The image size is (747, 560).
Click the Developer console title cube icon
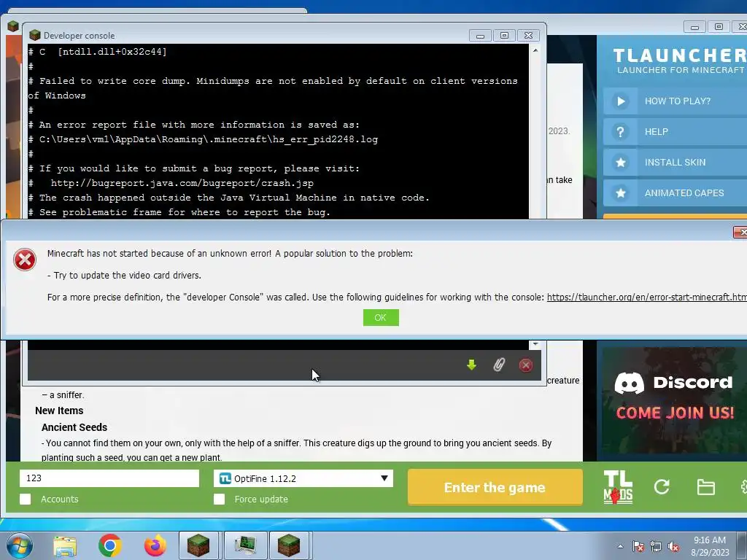point(35,35)
